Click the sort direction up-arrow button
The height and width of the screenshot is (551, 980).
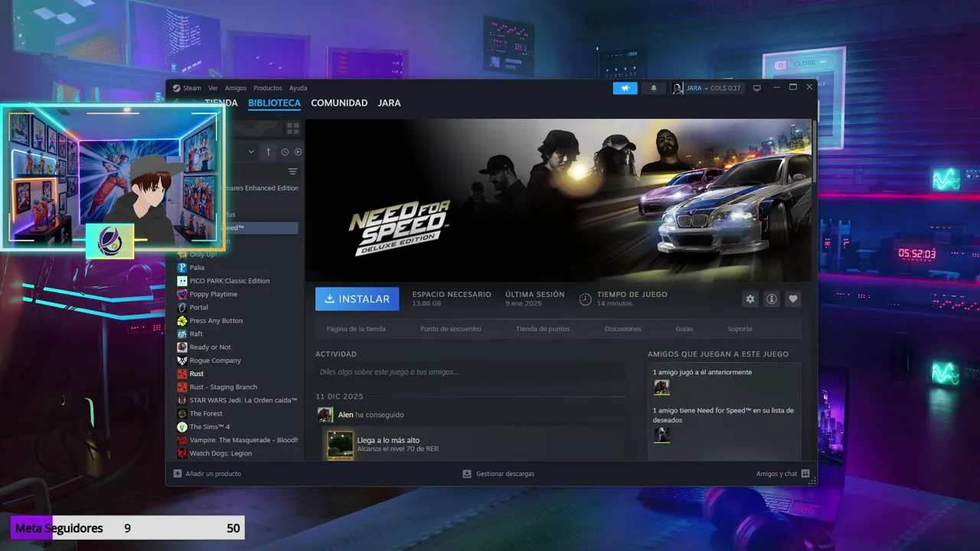tap(268, 152)
